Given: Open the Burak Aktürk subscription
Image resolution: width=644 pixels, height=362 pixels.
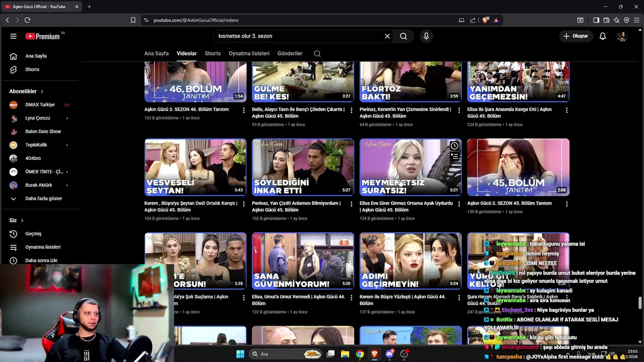Looking at the screenshot, I should point(39,185).
